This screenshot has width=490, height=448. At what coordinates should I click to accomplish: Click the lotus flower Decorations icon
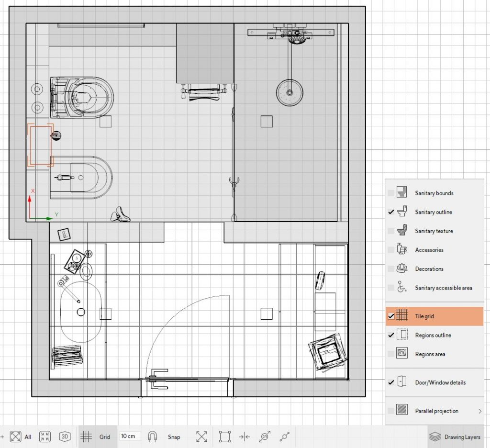tap(402, 269)
